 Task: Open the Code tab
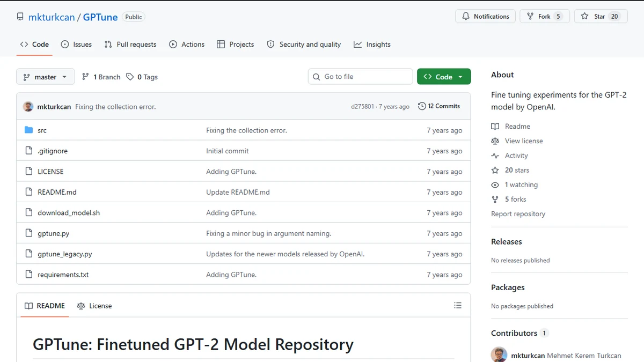coord(34,45)
